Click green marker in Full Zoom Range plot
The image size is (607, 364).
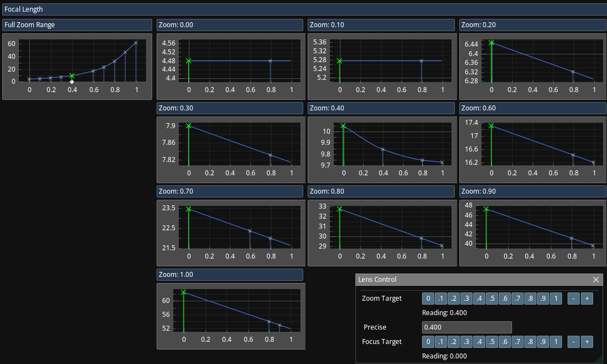tap(72, 75)
